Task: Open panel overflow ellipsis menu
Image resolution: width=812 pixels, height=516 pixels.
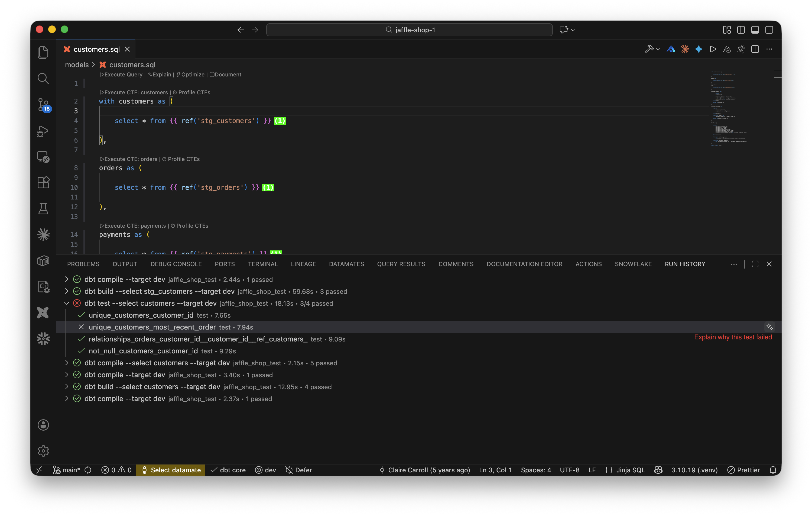Action: coord(734,264)
